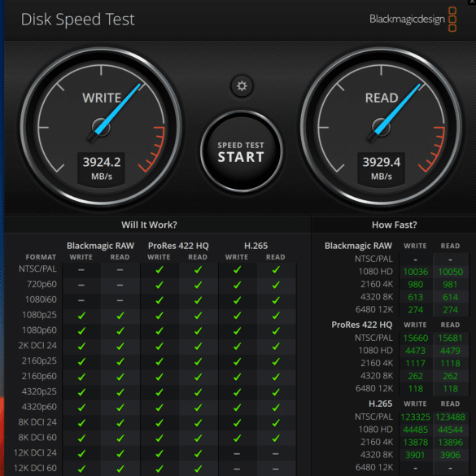The image size is (476, 476).
Task: Click the ProRes 422 HQ NTSC/PAL read value 15681
Action: (x=450, y=338)
